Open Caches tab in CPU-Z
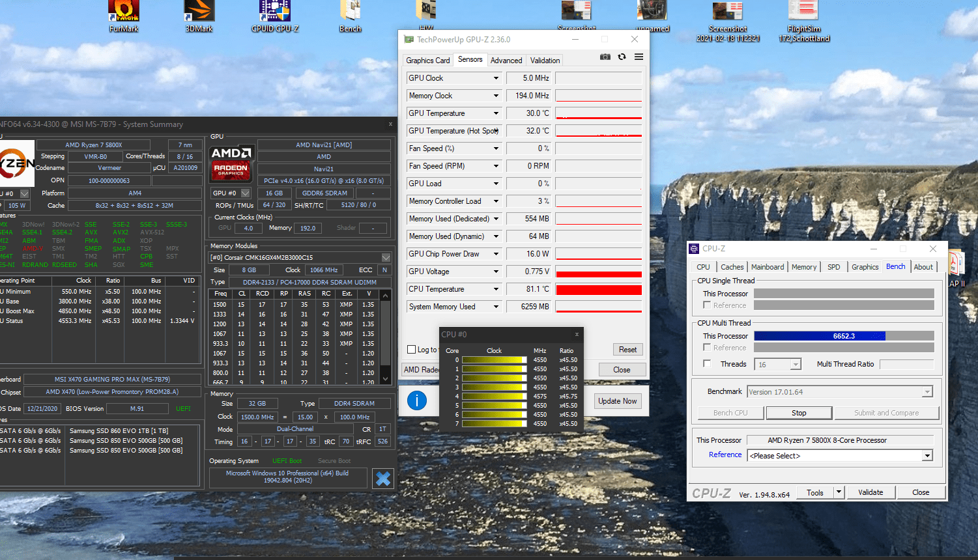The image size is (978, 560). (732, 267)
